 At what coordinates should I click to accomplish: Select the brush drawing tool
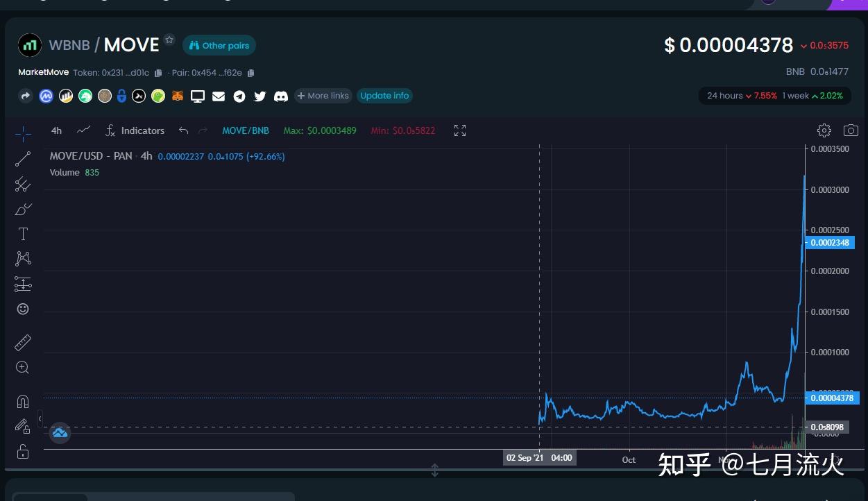click(x=23, y=209)
